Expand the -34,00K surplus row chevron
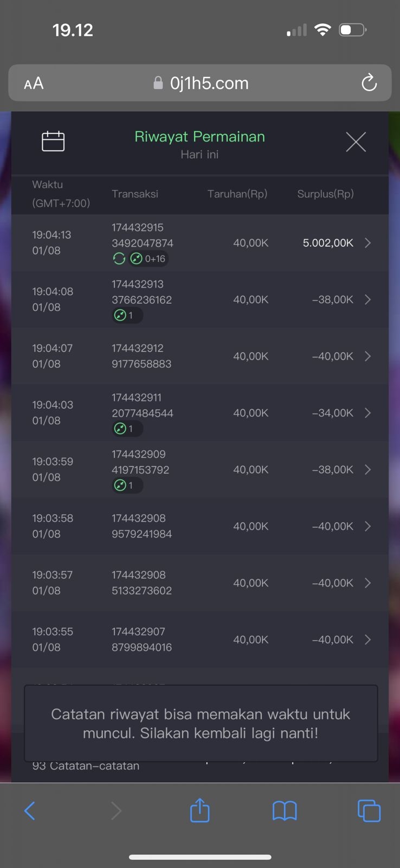This screenshot has width=400, height=868. (368, 413)
